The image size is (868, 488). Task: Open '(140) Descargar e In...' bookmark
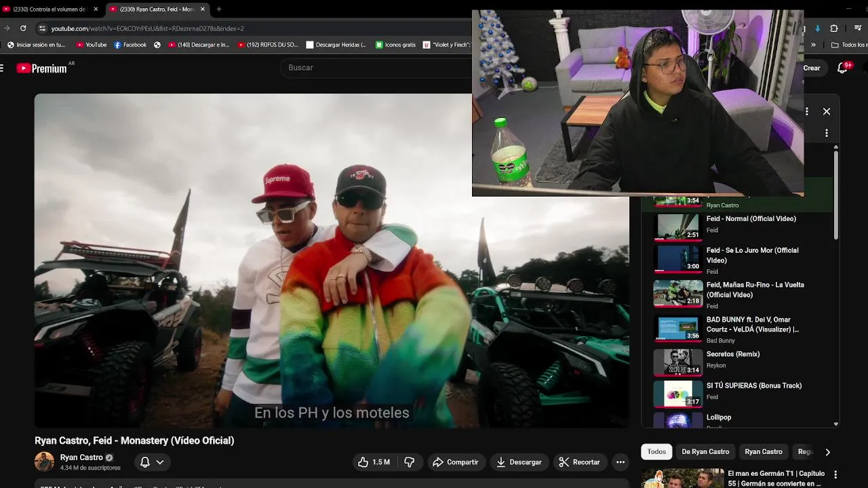click(x=199, y=45)
